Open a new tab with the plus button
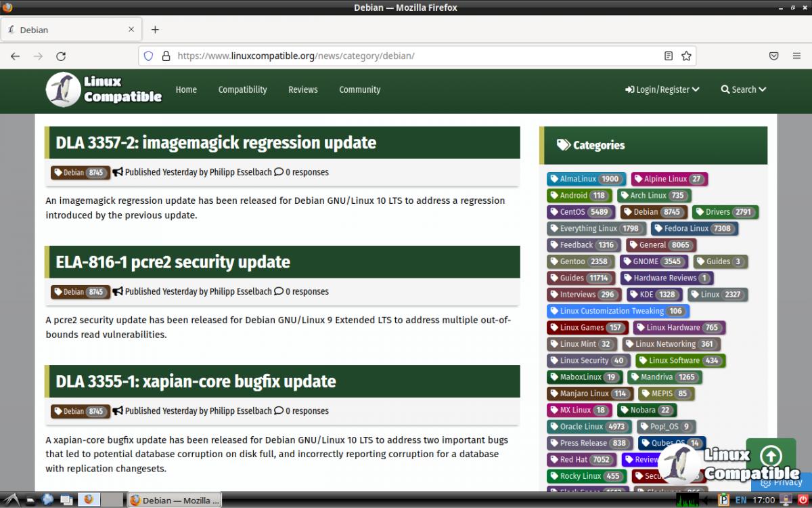 [155, 30]
